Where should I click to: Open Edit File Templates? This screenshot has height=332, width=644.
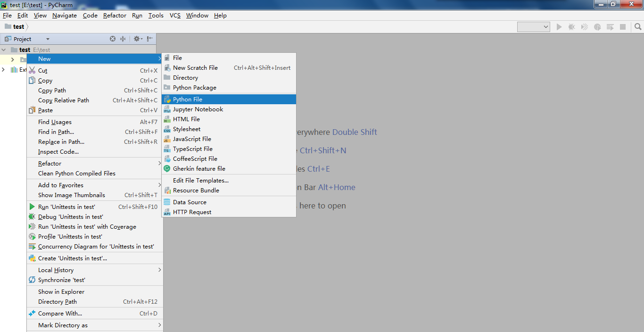pyautogui.click(x=229, y=180)
